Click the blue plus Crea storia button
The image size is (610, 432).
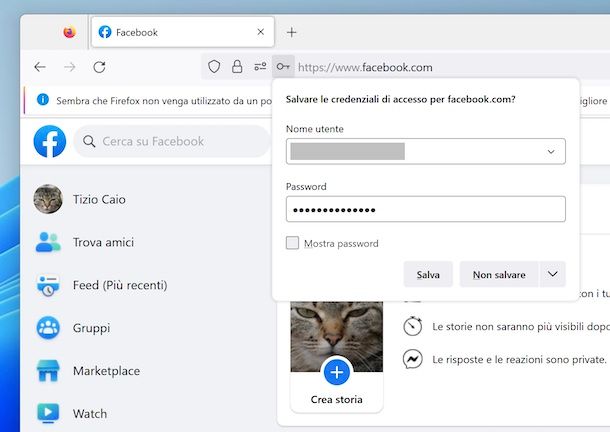(x=337, y=372)
